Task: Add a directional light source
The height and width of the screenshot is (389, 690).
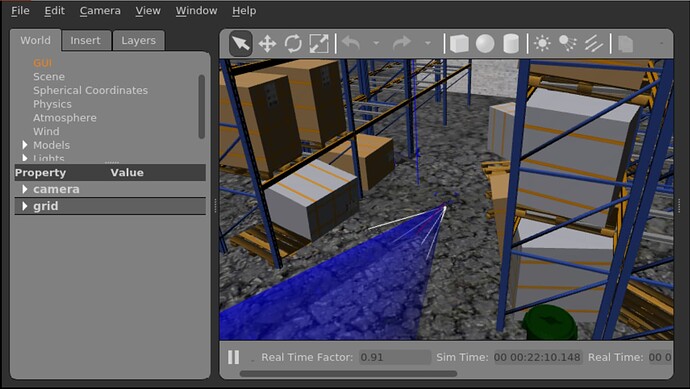Action: [594, 44]
